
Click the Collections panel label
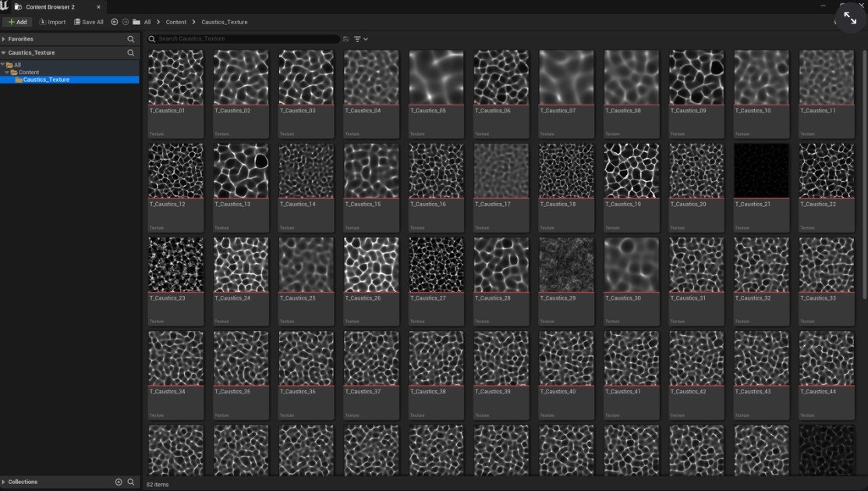23,482
